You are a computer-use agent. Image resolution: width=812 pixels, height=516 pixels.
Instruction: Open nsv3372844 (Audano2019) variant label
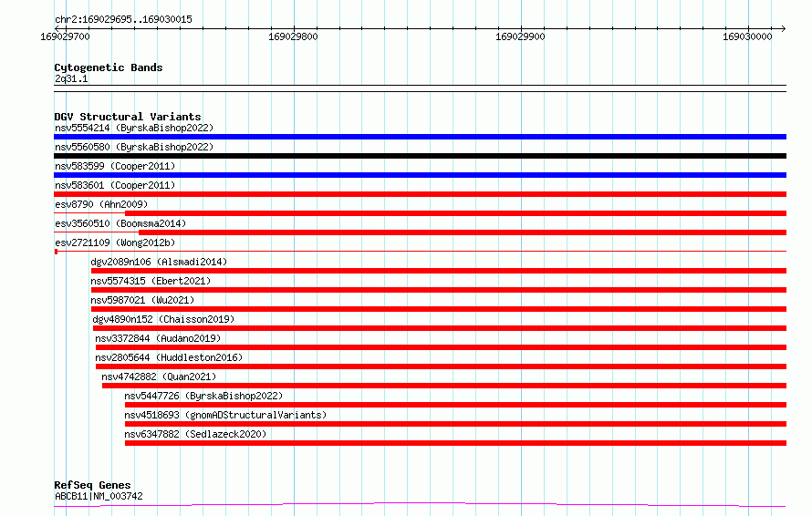[158, 338]
